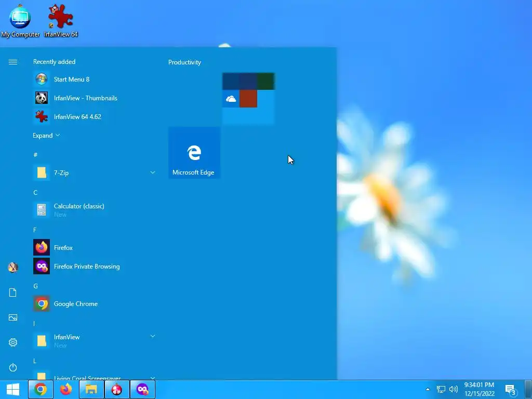This screenshot has height=399, width=532.
Task: Click the letter F section header
Action: (35, 230)
